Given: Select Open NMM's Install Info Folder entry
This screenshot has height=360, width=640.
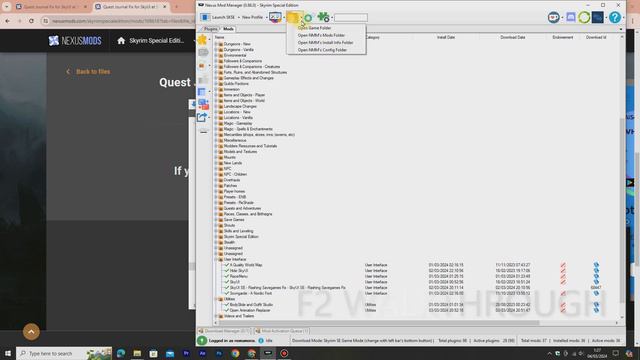Looking at the screenshot, I should tap(325, 43).
